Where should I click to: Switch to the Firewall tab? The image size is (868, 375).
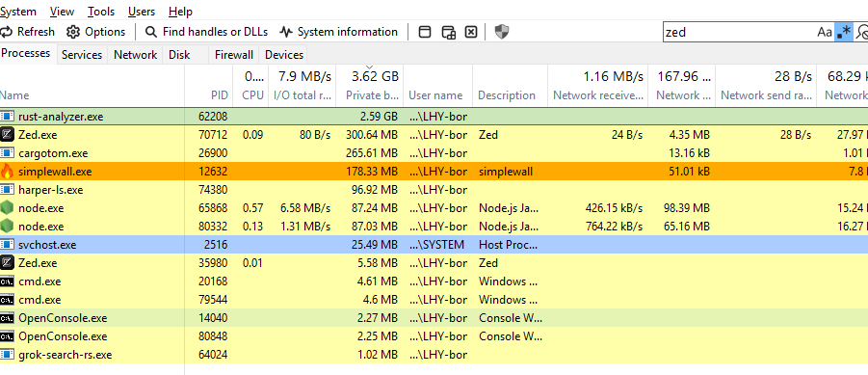pos(234,55)
